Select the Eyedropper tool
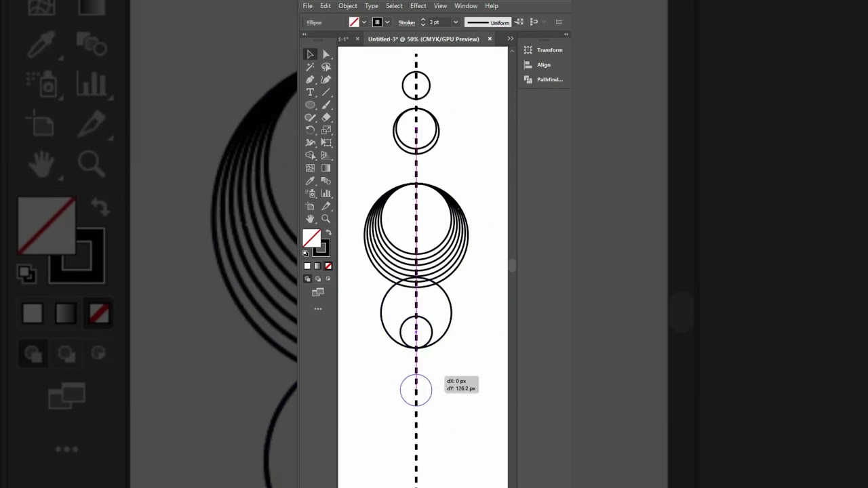 [x=310, y=181]
